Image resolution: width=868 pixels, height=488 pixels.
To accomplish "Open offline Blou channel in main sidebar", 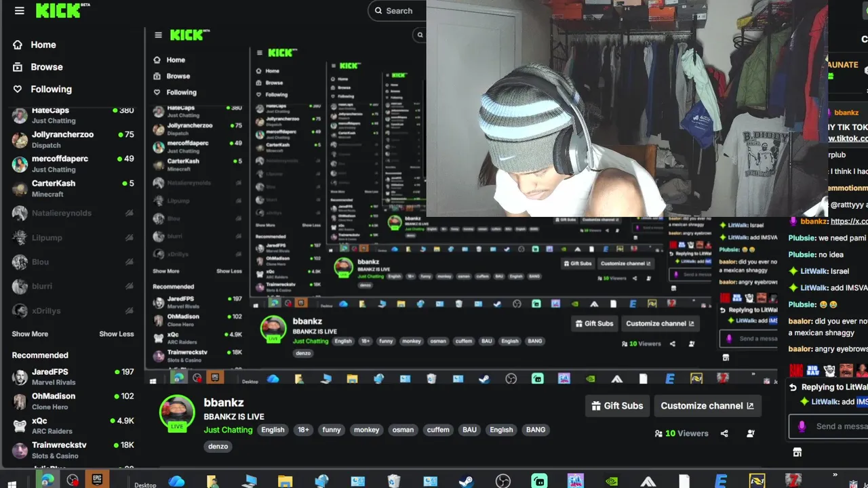I will click(73, 262).
